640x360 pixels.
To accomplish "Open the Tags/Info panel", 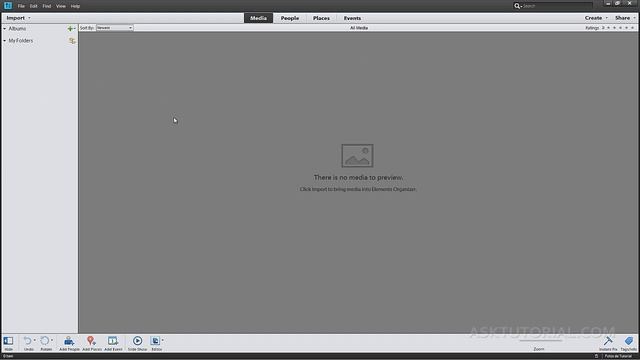I will tap(629, 343).
